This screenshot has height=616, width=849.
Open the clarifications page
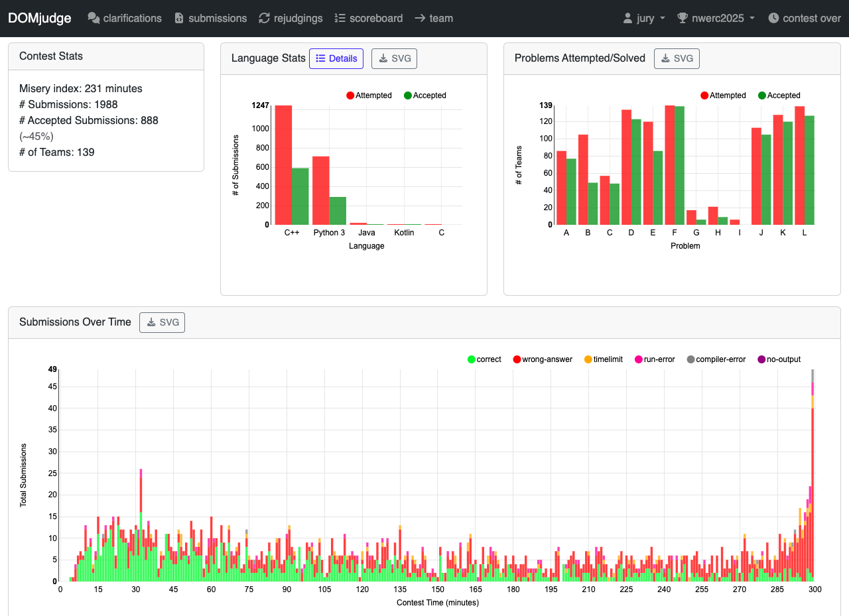coord(125,19)
